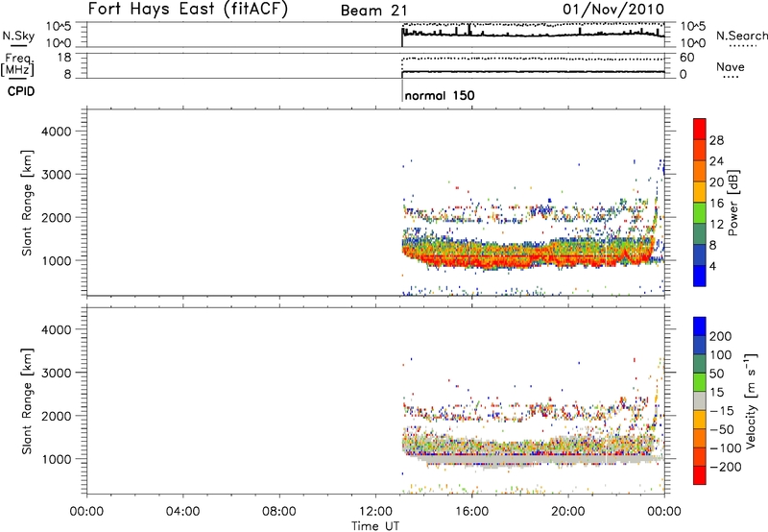Click the '16:00' time axis label
Image resolution: width=768 pixels, height=532 pixels.
tap(471, 512)
